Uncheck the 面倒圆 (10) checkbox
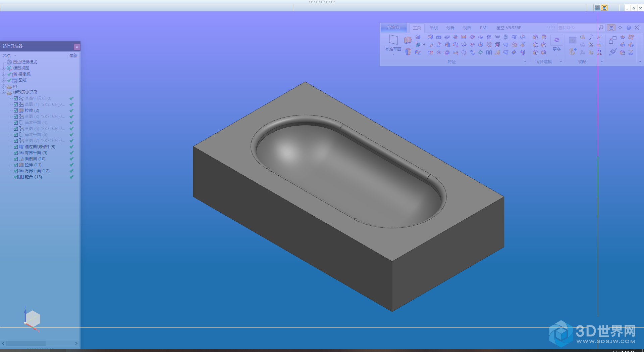This screenshot has height=352, width=644. pos(16,159)
